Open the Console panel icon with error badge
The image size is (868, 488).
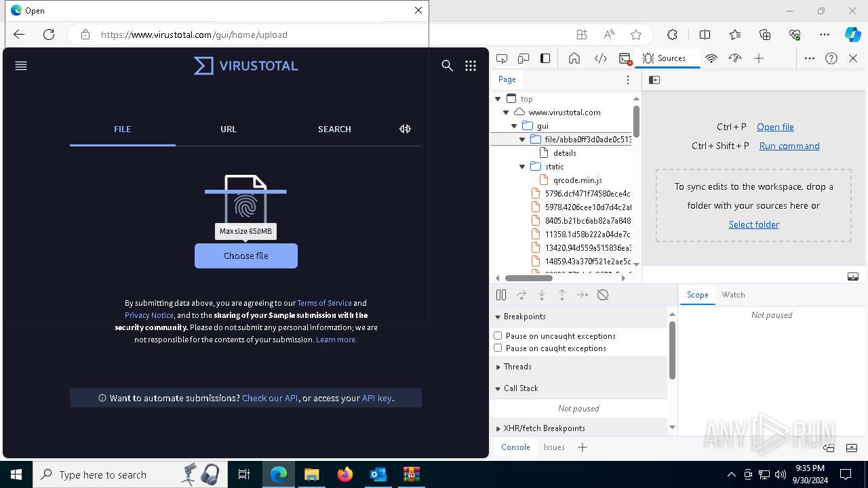point(625,58)
